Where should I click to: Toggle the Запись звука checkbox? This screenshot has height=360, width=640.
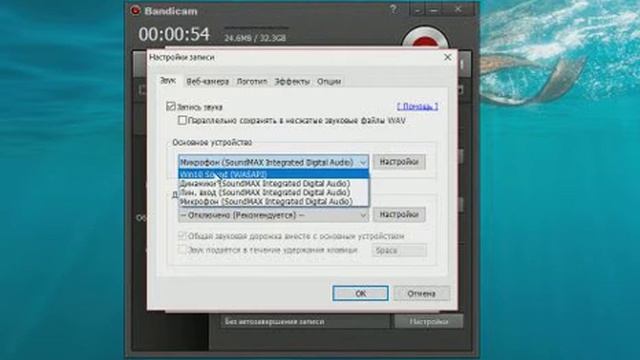171,107
